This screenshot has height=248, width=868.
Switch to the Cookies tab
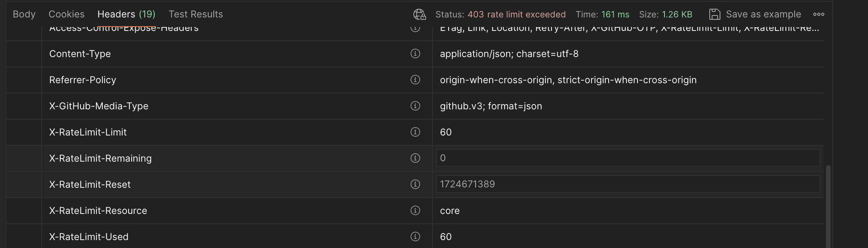[66, 14]
